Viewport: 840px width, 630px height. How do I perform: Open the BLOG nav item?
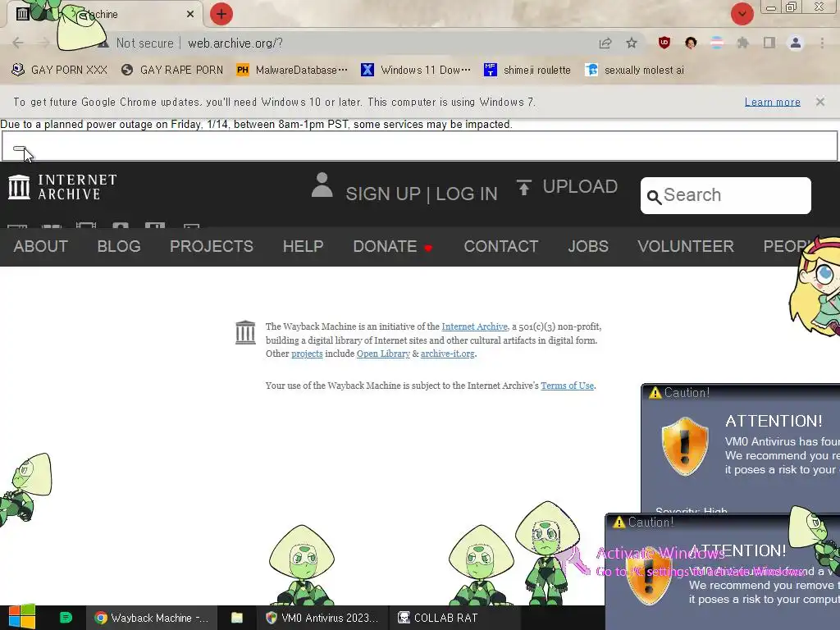[x=119, y=246]
